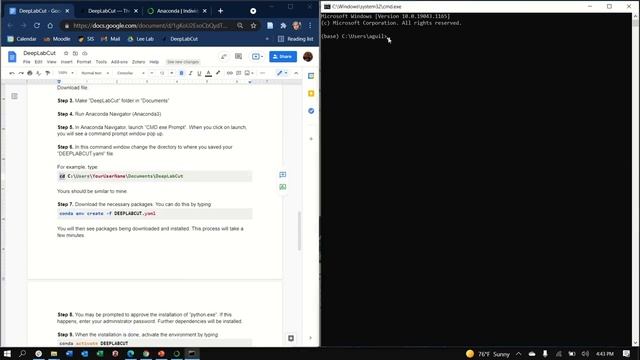Toggle italic formatting

tap(190, 73)
